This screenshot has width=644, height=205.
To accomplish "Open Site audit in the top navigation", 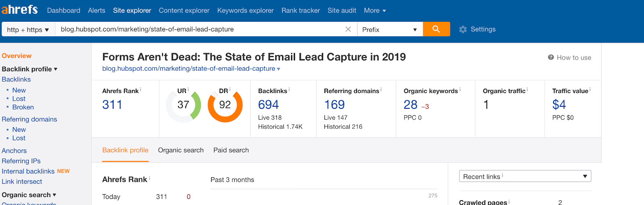I will point(342,10).
